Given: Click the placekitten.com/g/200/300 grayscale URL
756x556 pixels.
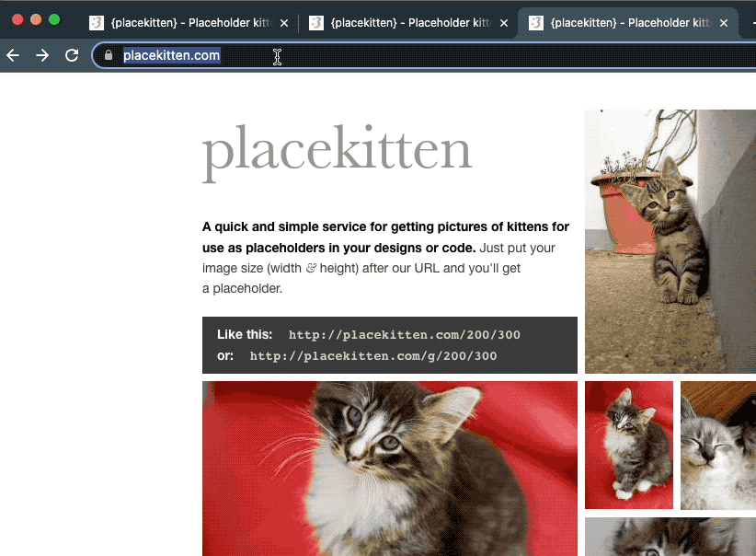Looking at the screenshot, I should (x=373, y=355).
